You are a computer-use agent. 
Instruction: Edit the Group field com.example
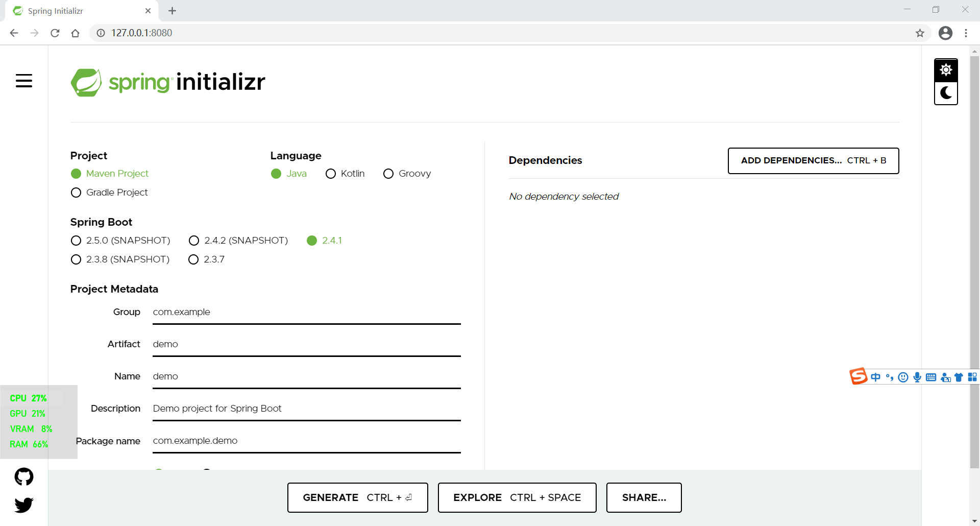[x=306, y=312]
